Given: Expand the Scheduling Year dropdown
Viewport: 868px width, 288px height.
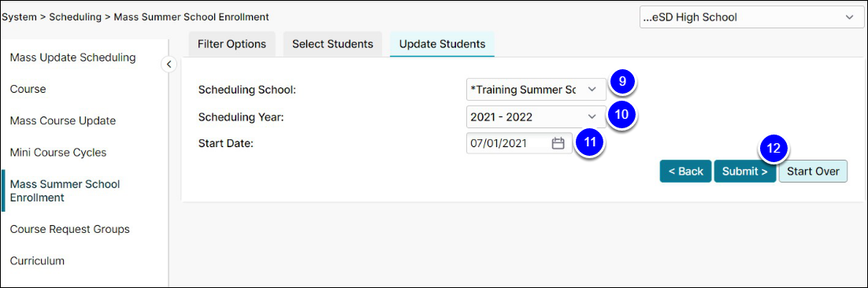Looking at the screenshot, I should (x=536, y=116).
